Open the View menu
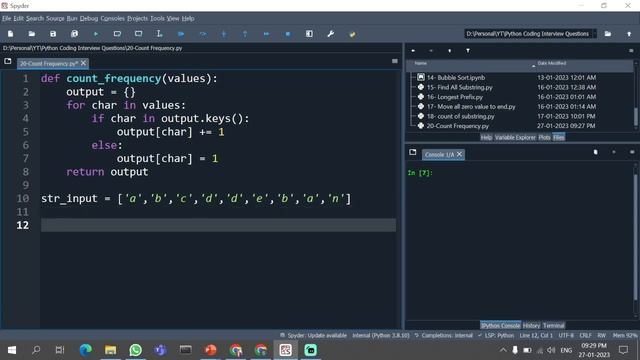This screenshot has width=640, height=360. tap(173, 18)
